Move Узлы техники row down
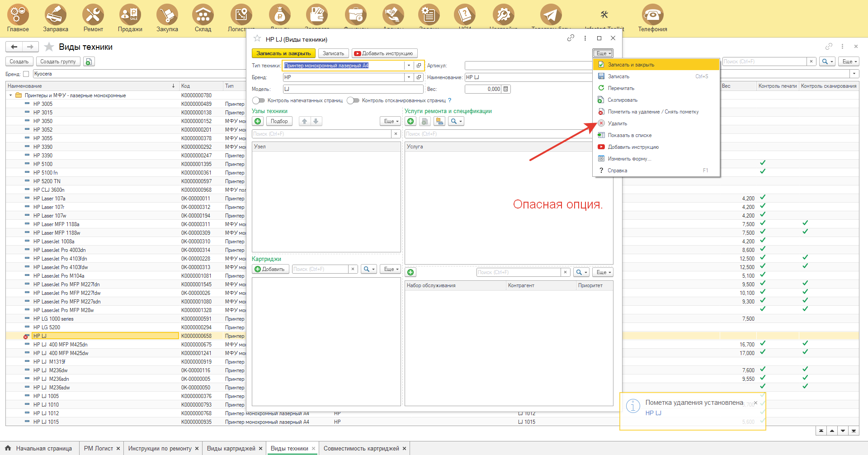 coord(316,121)
